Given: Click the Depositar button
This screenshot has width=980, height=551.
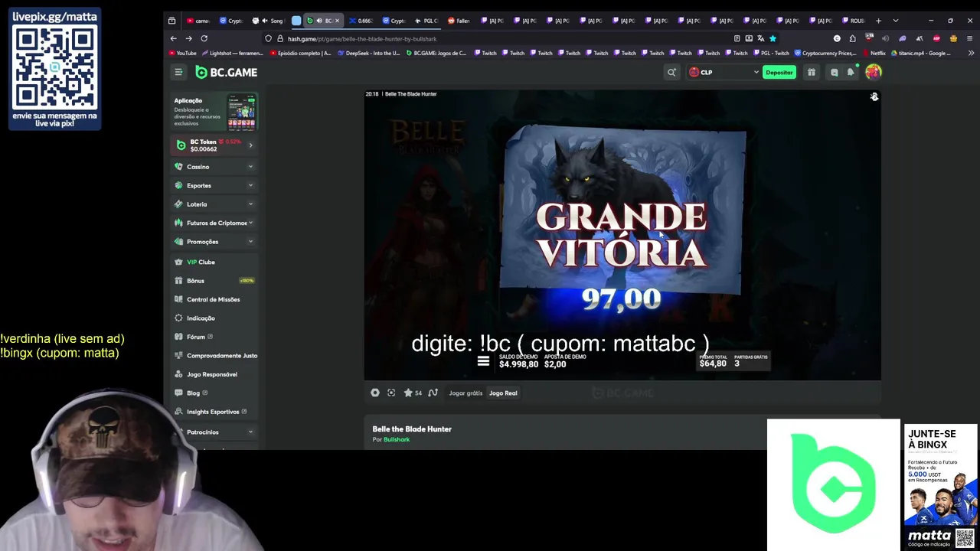Looking at the screenshot, I should click(779, 72).
